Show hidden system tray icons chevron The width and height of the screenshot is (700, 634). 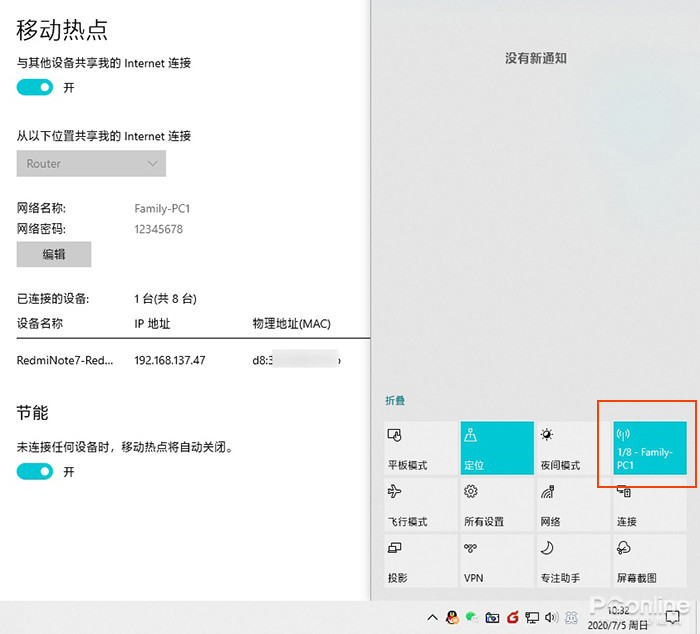point(432,618)
